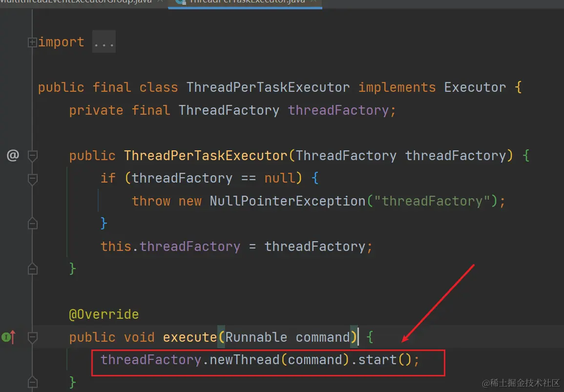Click the ThreadPerTaskExecutor constructor name
Screen dimensions: 564x392
pos(206,156)
